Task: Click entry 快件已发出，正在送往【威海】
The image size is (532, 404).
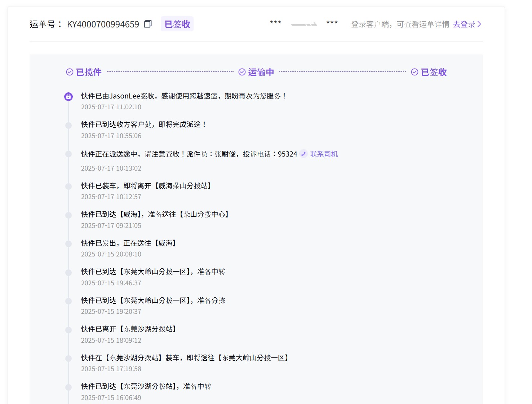Action: 129,243
